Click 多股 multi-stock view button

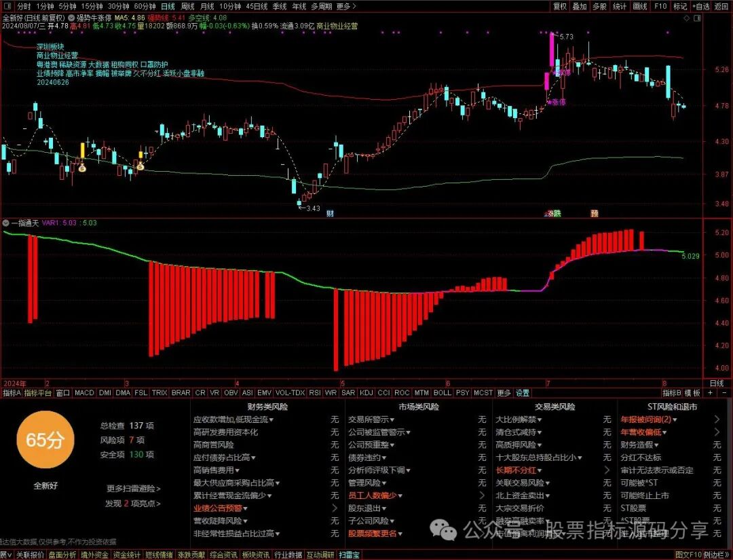[599, 6]
